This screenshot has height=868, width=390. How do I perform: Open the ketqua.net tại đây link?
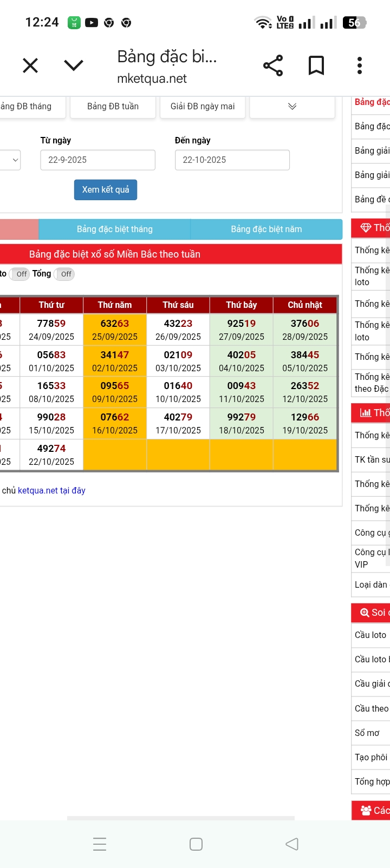[x=51, y=491]
